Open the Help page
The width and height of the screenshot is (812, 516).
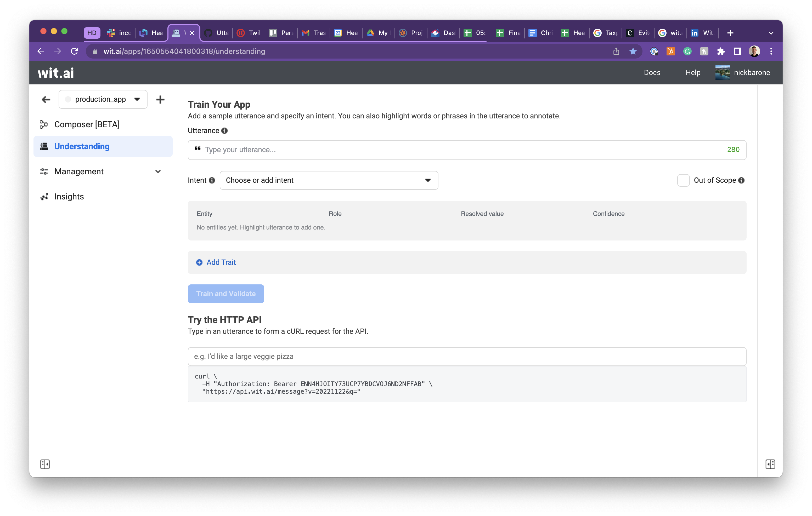click(693, 72)
